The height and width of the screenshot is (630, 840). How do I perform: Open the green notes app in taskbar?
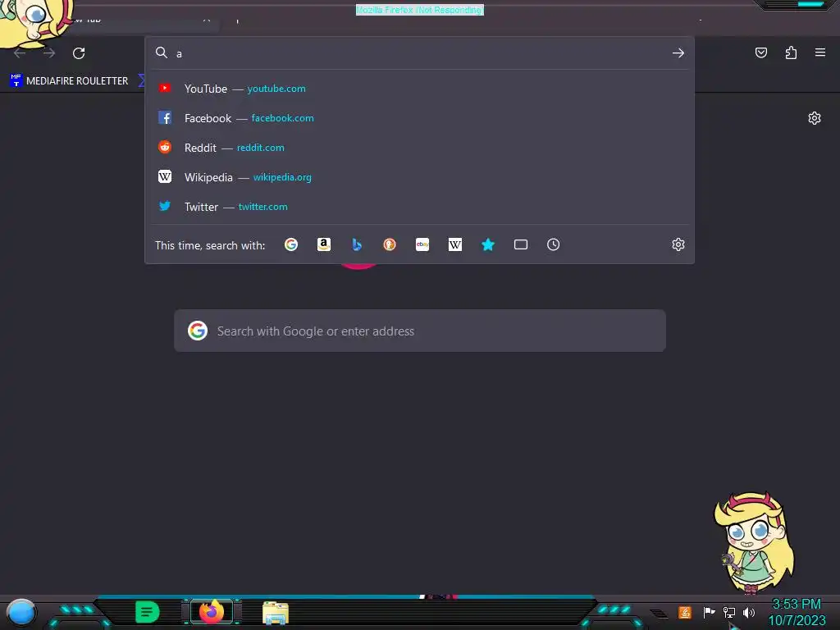tap(148, 612)
